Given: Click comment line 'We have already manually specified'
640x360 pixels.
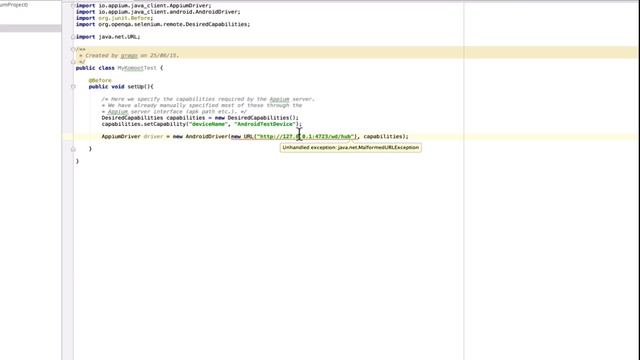Looking at the screenshot, I should point(202,105).
